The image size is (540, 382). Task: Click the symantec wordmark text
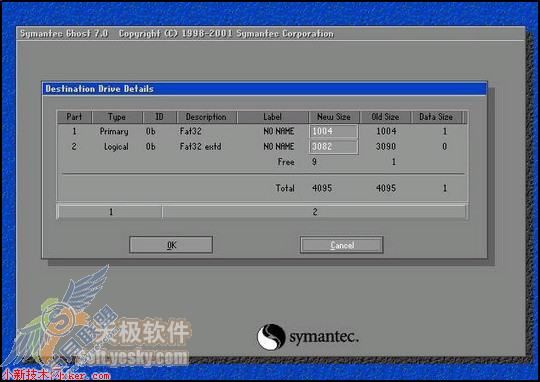(324, 337)
